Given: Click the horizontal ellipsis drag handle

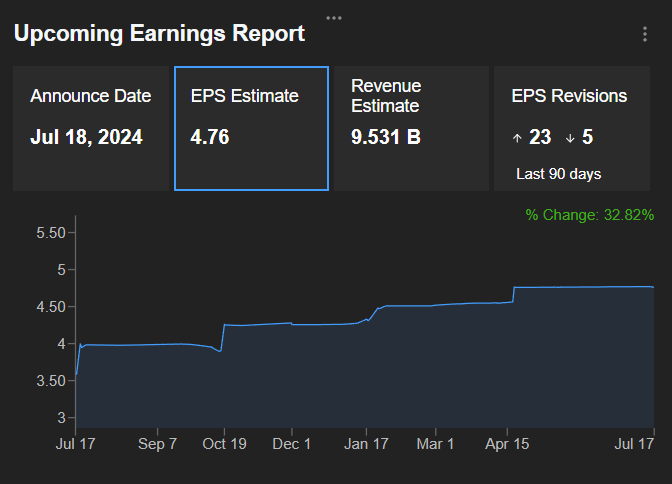Looking at the screenshot, I should 334,17.
